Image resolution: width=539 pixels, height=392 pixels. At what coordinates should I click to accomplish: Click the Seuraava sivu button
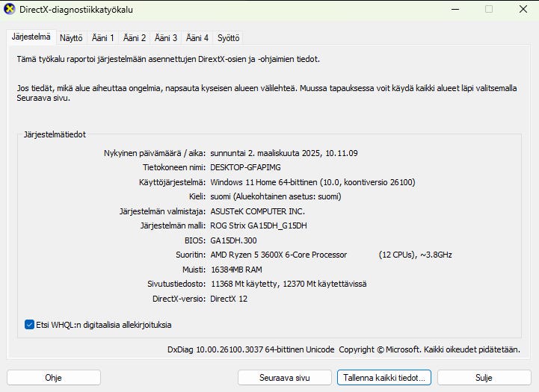click(x=285, y=378)
